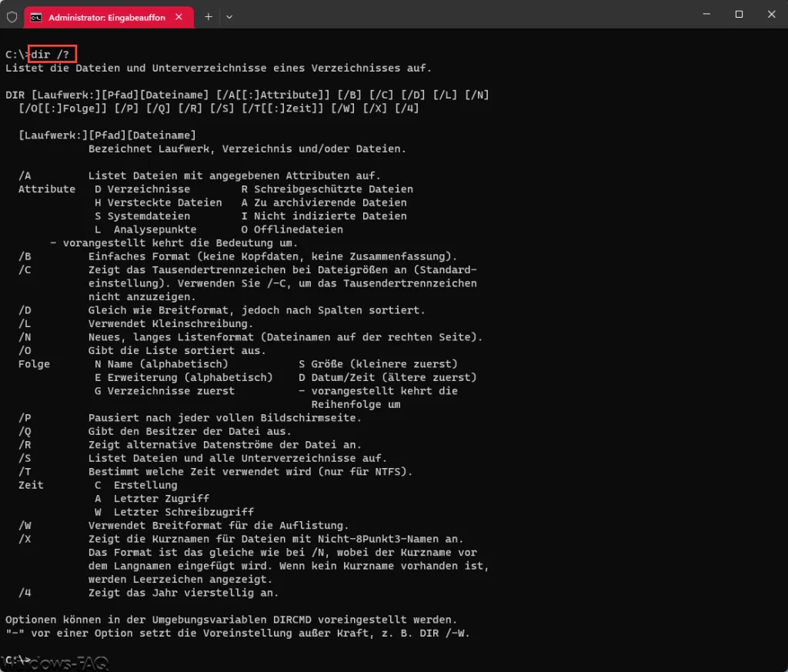Maximize the terminal window
Image resolution: width=788 pixels, height=672 pixels.
click(x=739, y=14)
